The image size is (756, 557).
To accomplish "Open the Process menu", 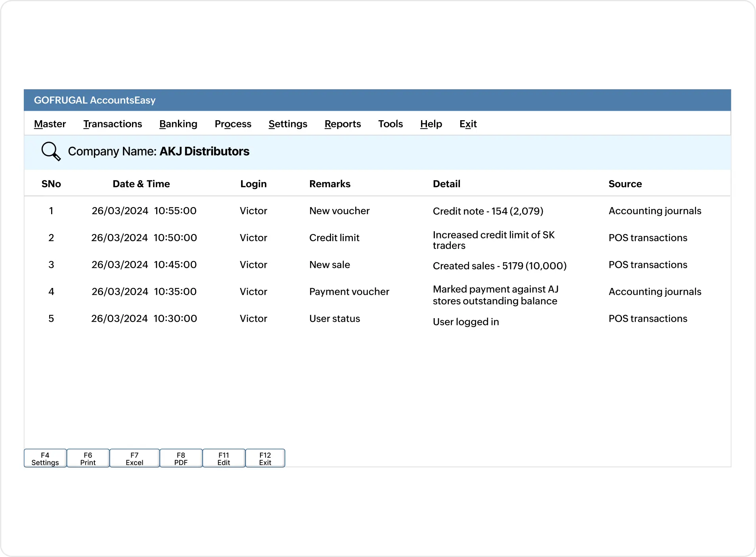I will pyautogui.click(x=233, y=124).
